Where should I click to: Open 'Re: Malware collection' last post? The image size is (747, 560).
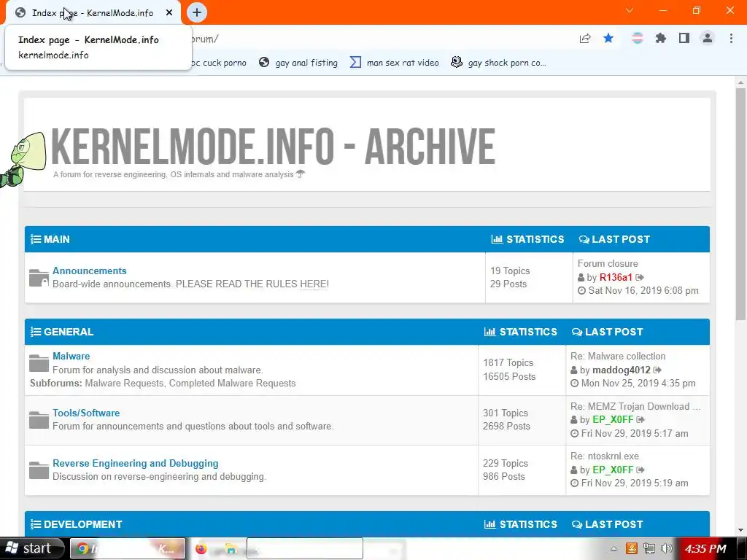(x=618, y=356)
